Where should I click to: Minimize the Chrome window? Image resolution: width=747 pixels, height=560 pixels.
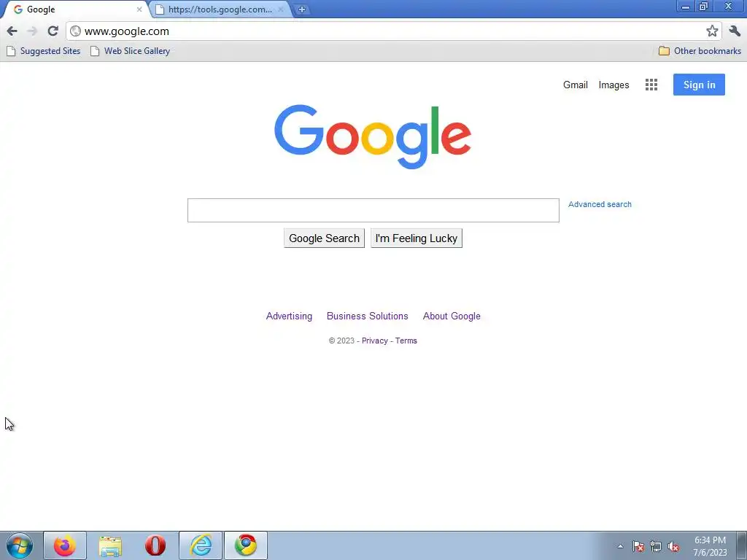[x=686, y=6]
